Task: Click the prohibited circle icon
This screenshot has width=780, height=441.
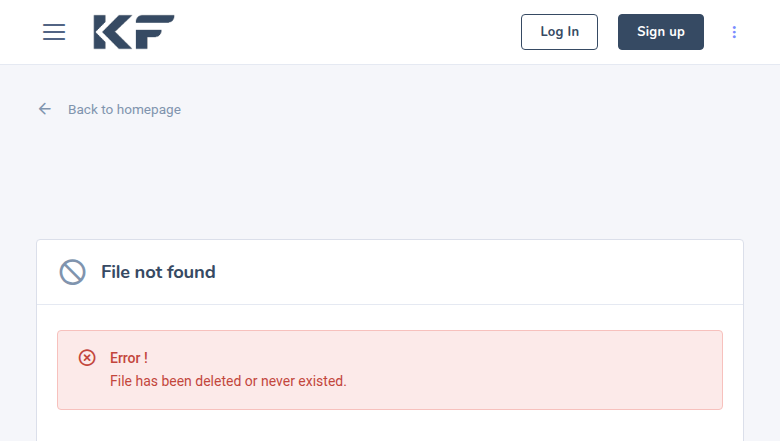Action: 72,272
